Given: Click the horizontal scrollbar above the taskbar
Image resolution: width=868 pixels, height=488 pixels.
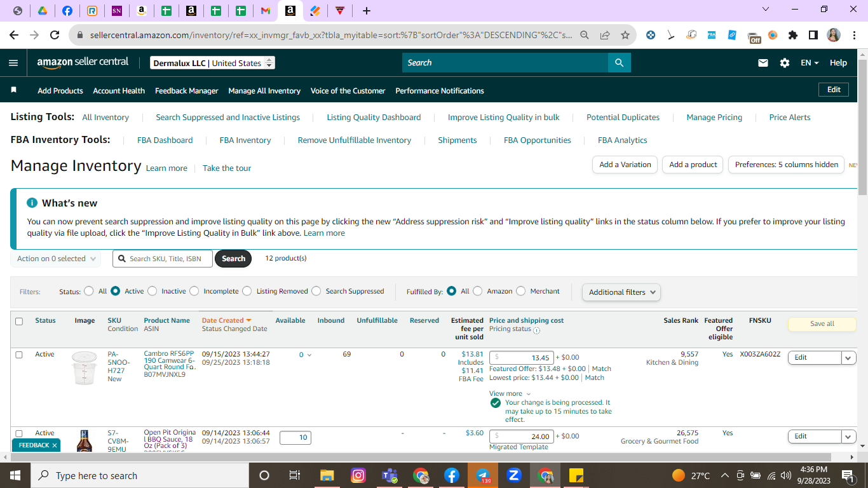Looking at the screenshot, I should pos(419,457).
